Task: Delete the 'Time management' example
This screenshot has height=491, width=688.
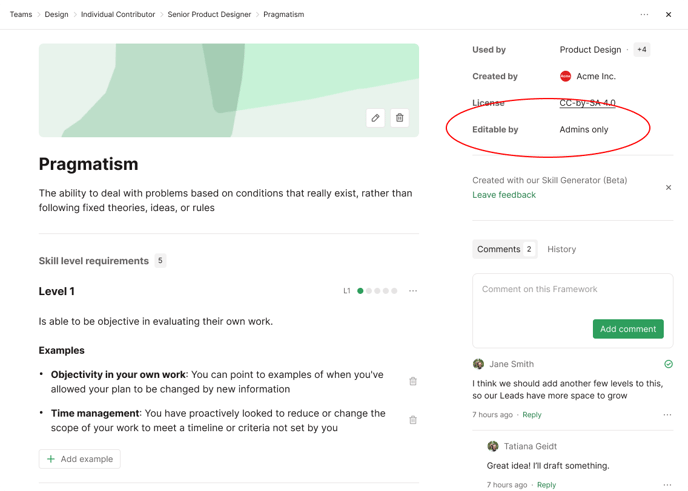Action: tap(413, 420)
